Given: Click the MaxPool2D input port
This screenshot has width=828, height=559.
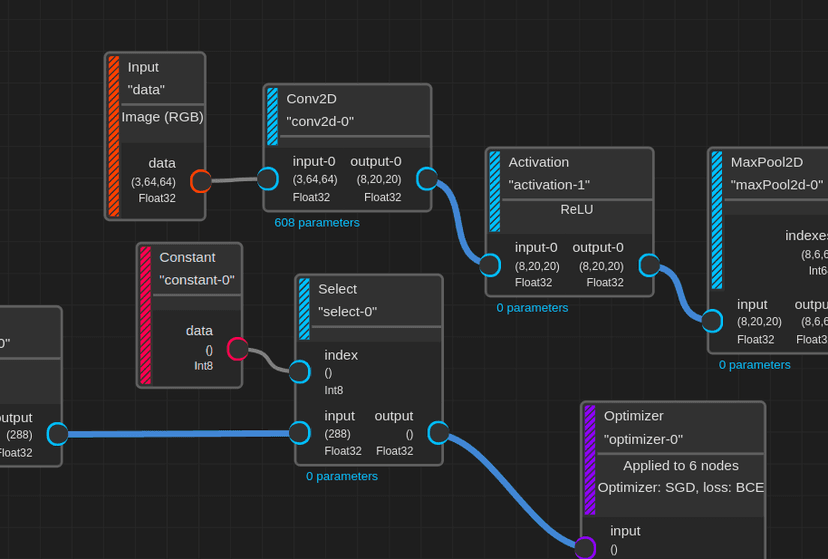Looking at the screenshot, I should (712, 321).
